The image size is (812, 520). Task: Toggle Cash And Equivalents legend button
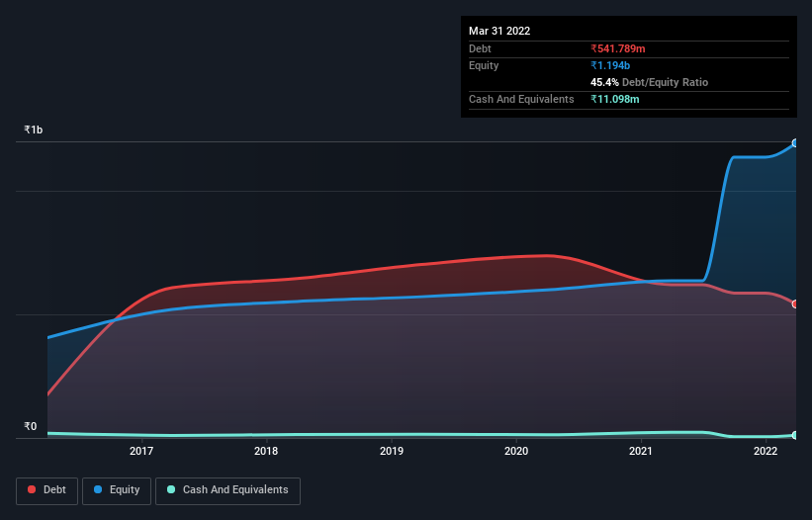(227, 490)
